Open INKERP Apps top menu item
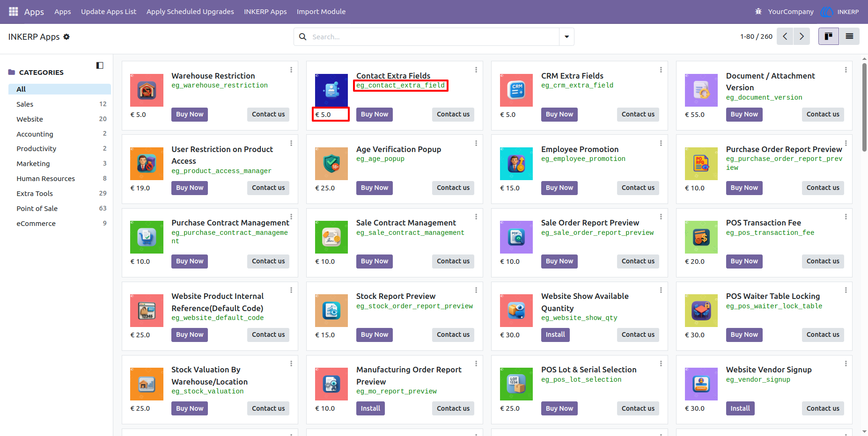The width and height of the screenshot is (868, 436). point(265,12)
